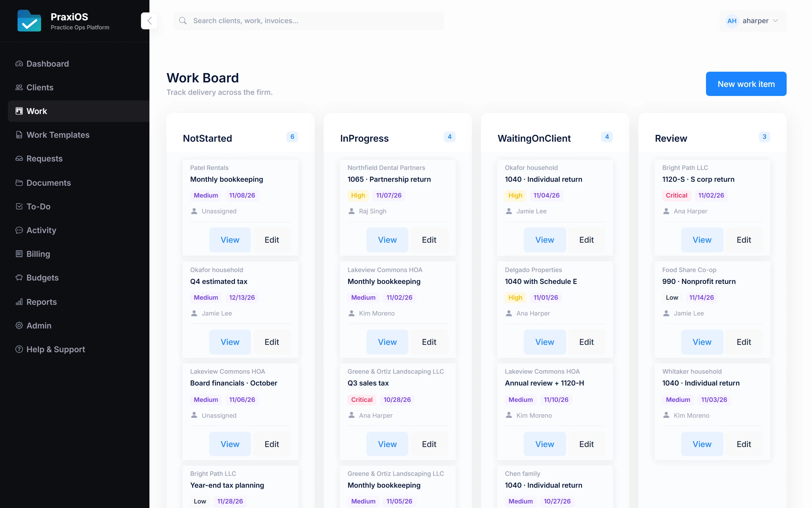Click the Activity chat bubble icon
812x508 pixels.
coord(19,230)
